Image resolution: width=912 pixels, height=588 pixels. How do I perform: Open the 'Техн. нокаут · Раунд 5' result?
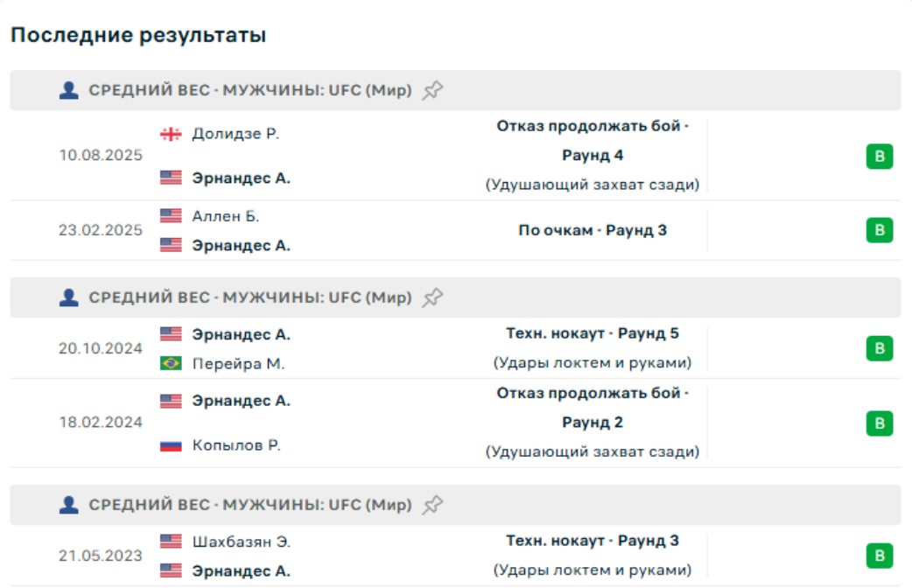[593, 333]
